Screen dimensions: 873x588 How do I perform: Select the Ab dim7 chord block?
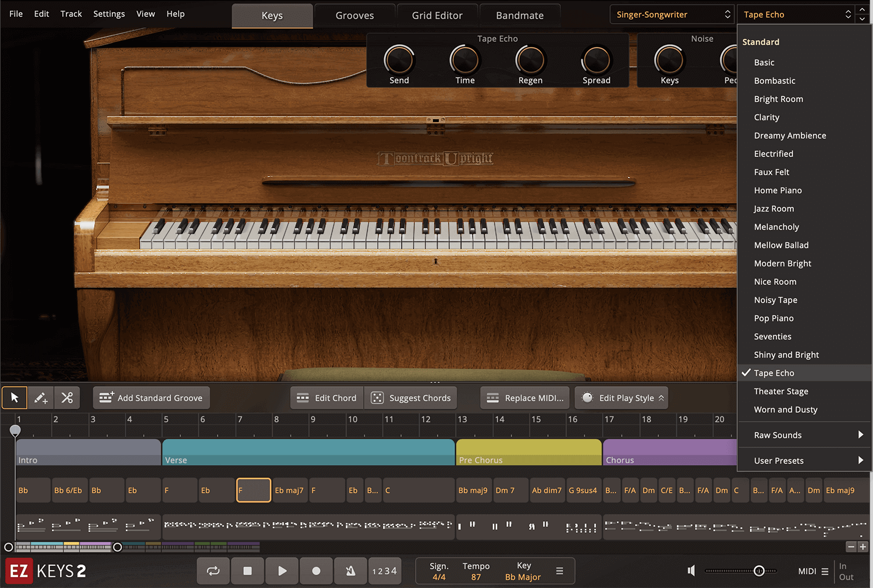coord(546,490)
